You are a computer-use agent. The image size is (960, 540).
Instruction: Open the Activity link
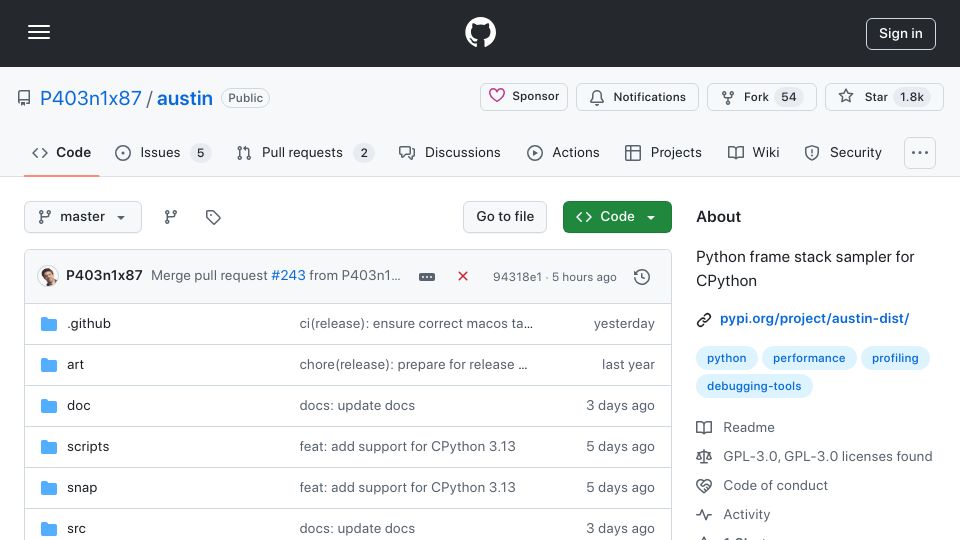pos(733,514)
